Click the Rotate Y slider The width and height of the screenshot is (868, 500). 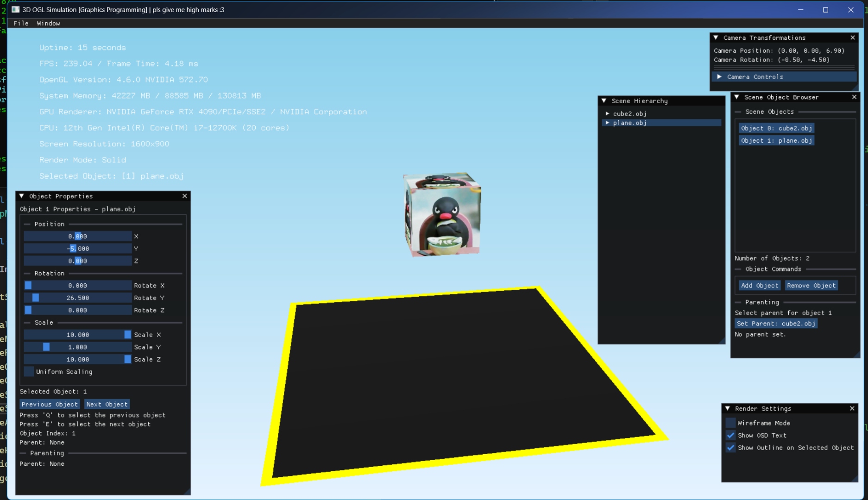(x=78, y=298)
